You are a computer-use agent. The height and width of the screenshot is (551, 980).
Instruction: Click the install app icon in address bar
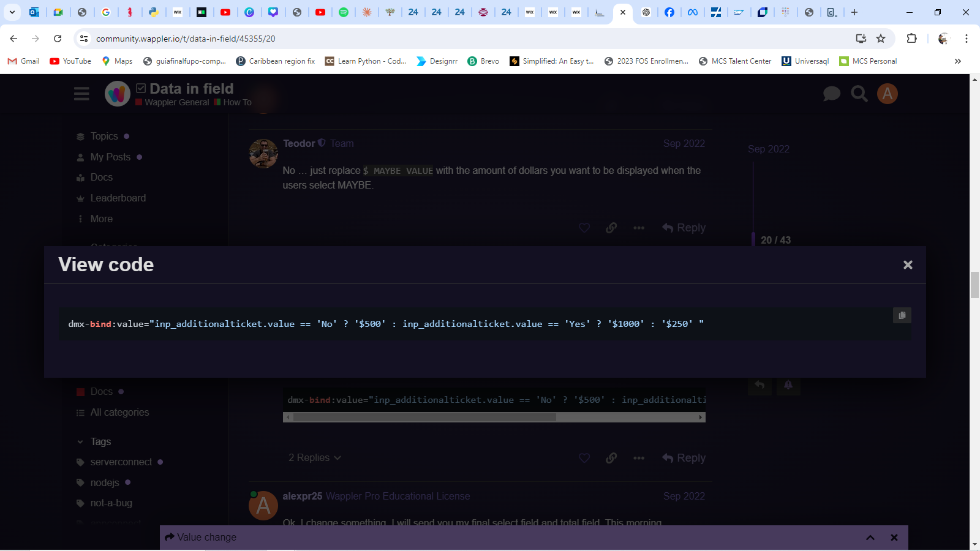tap(861, 39)
